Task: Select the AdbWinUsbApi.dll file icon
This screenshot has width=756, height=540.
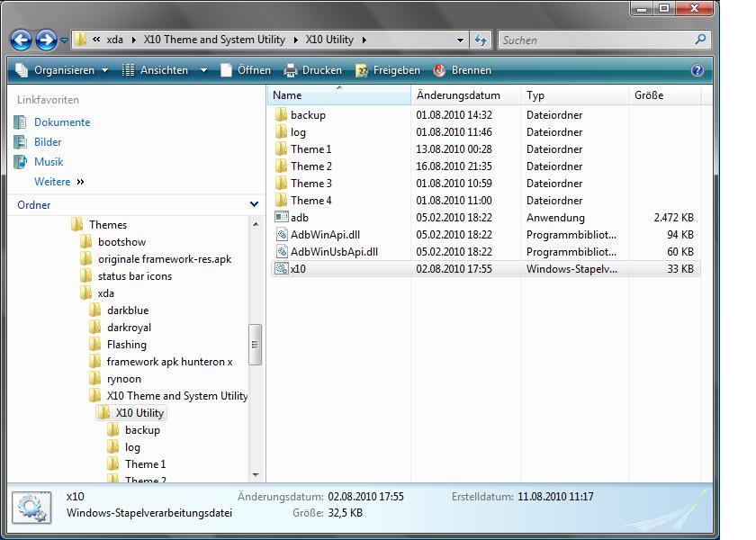Action: [281, 252]
